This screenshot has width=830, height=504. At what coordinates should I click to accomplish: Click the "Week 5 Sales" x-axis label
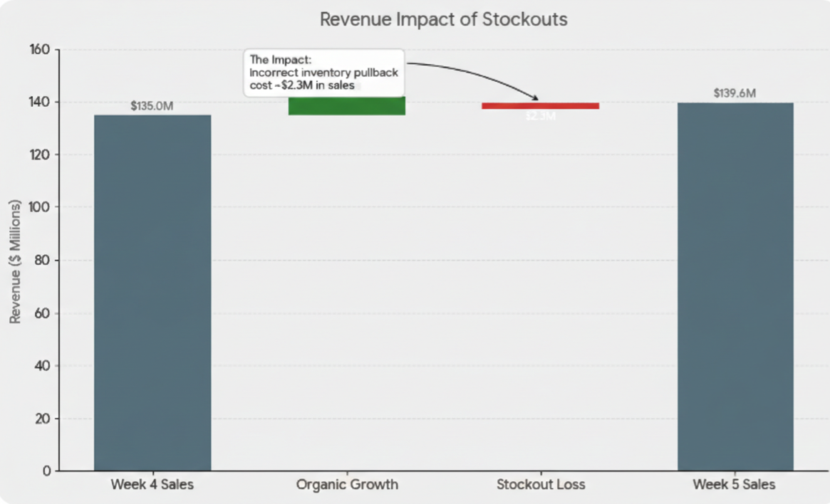coord(734,485)
